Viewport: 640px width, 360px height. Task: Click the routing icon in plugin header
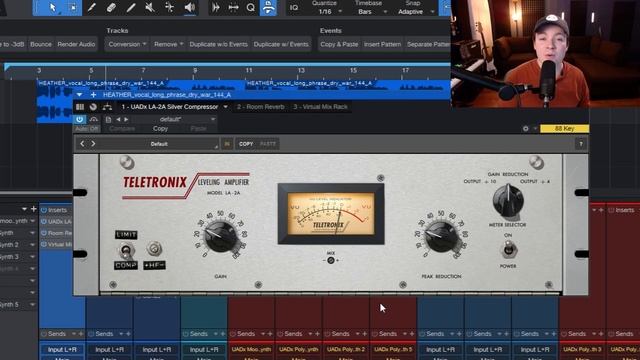click(x=107, y=107)
